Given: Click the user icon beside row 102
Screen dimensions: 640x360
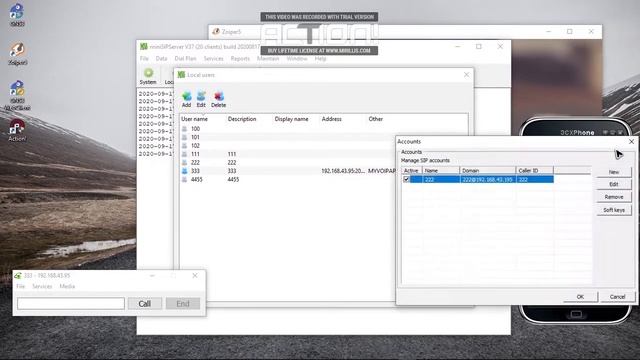Looking at the screenshot, I should click(184, 146).
